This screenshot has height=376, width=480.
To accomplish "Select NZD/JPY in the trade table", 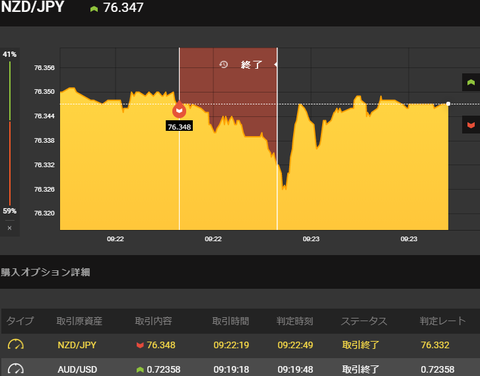I will click(77, 345).
